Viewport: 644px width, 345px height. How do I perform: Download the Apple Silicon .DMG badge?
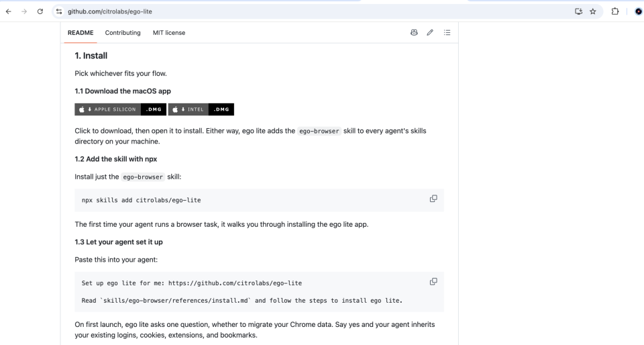pos(120,109)
